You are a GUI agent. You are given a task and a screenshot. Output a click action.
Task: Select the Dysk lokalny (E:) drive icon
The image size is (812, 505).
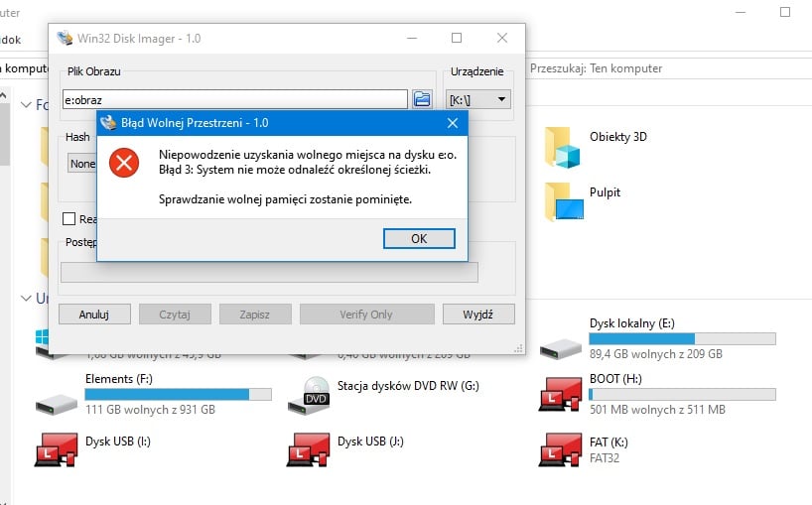click(x=560, y=349)
